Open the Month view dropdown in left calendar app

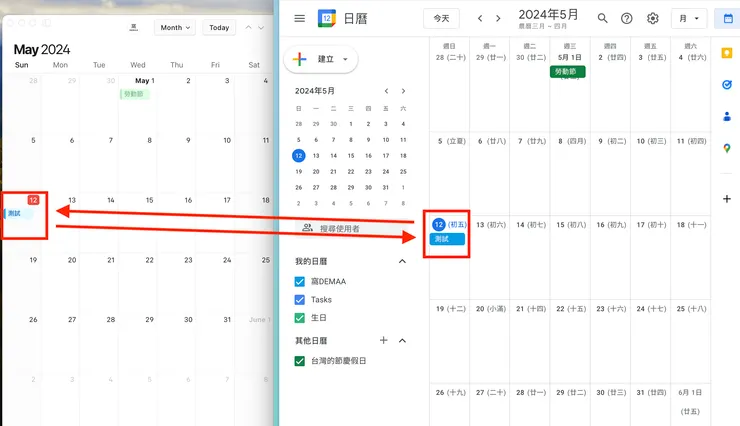coord(175,27)
